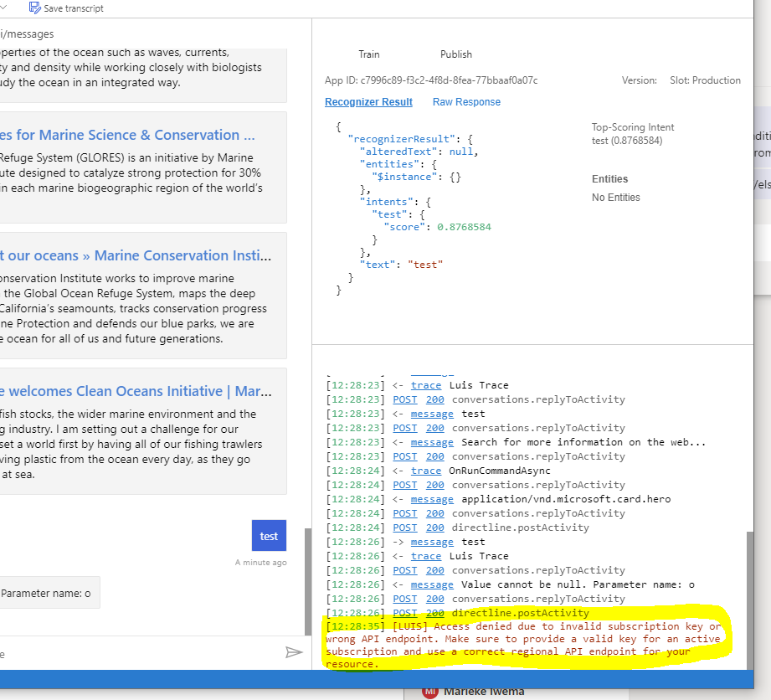Open the 'message' link showing test
The width and height of the screenshot is (771, 700).
coord(432,414)
